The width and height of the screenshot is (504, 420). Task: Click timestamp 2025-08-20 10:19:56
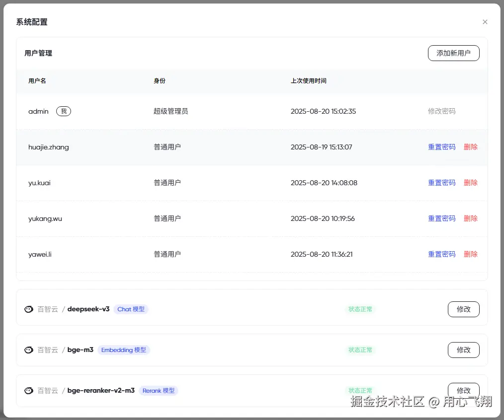tap(323, 218)
